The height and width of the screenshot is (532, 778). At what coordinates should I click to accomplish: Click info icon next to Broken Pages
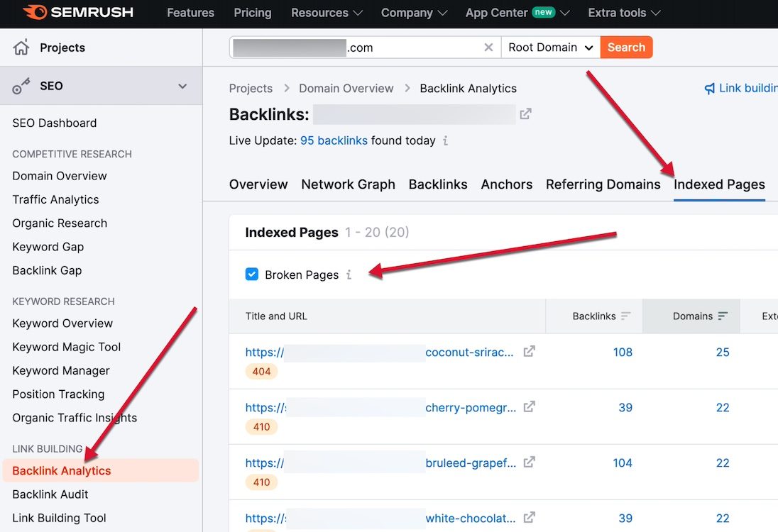point(349,275)
